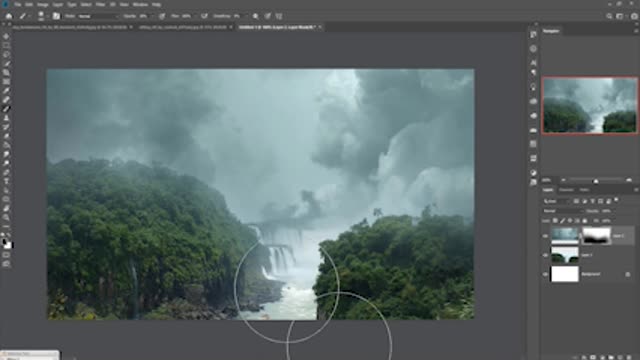
Task: Click the foreground and background color swatches
Action: [7, 244]
